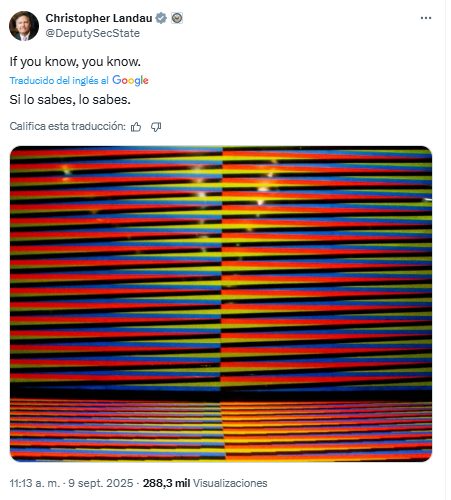Click 'Traducido del inglés al' link

(x=59, y=80)
